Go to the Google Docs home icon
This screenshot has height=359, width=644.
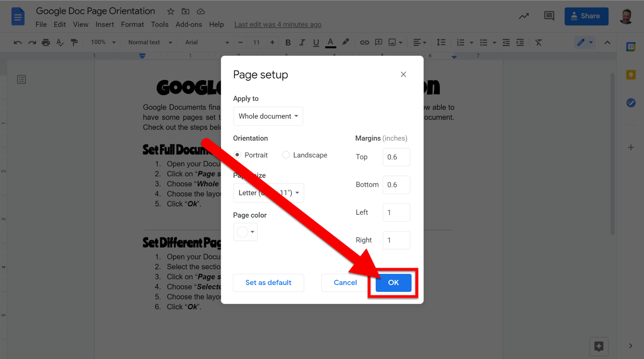[18, 17]
